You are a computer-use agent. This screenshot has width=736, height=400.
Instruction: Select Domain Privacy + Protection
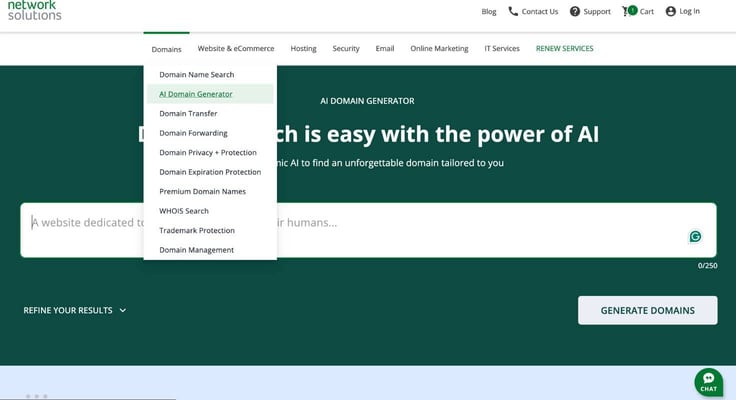[210, 153]
